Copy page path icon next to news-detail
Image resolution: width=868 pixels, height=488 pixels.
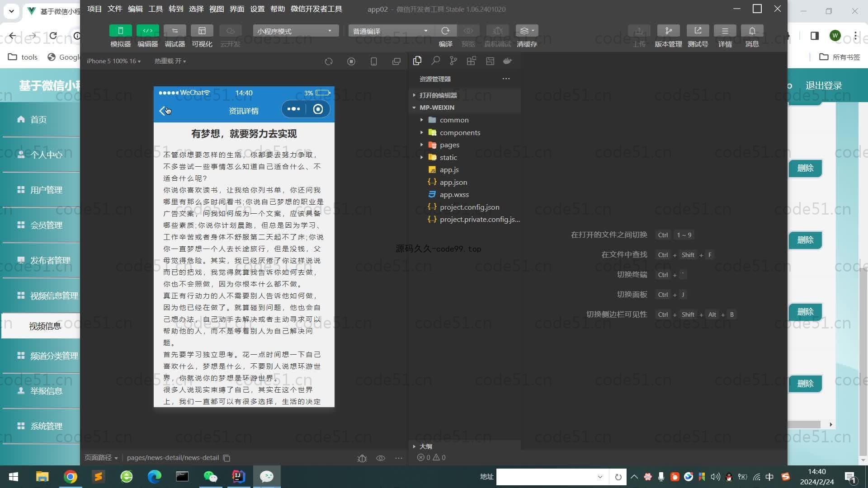[227, 458]
